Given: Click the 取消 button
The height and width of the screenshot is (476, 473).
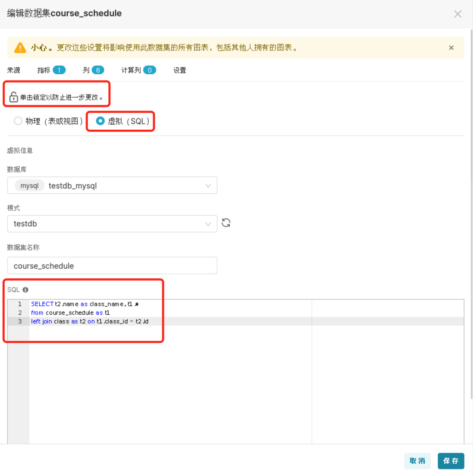Looking at the screenshot, I should 417,461.
